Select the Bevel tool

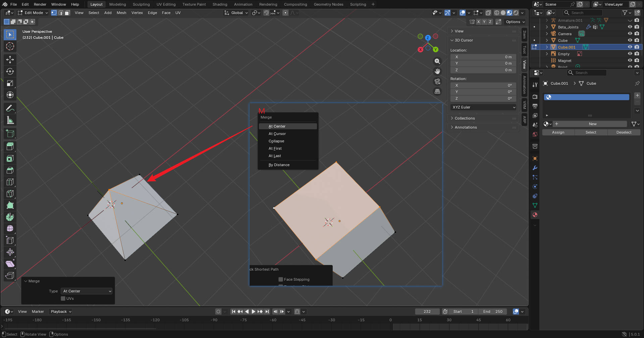[10, 170]
